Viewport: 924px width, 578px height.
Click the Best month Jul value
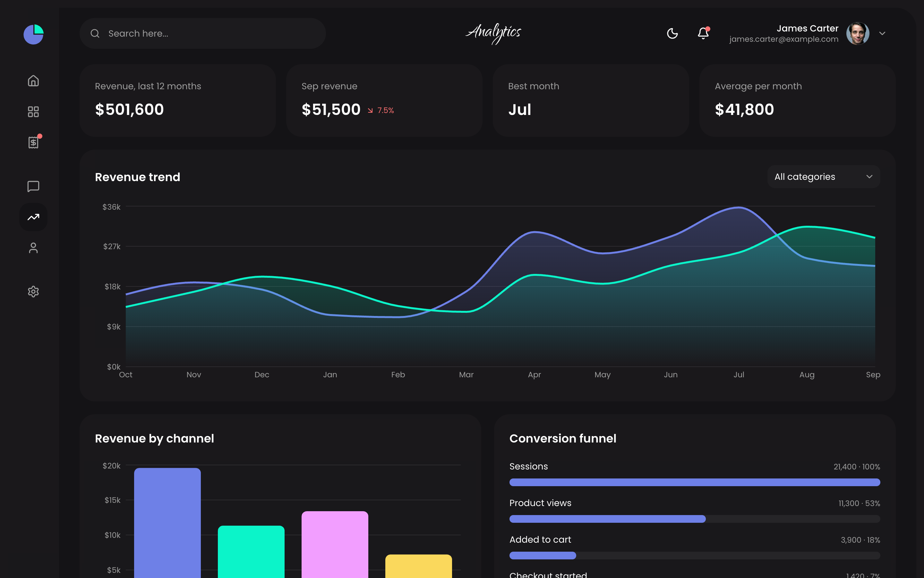pos(520,110)
